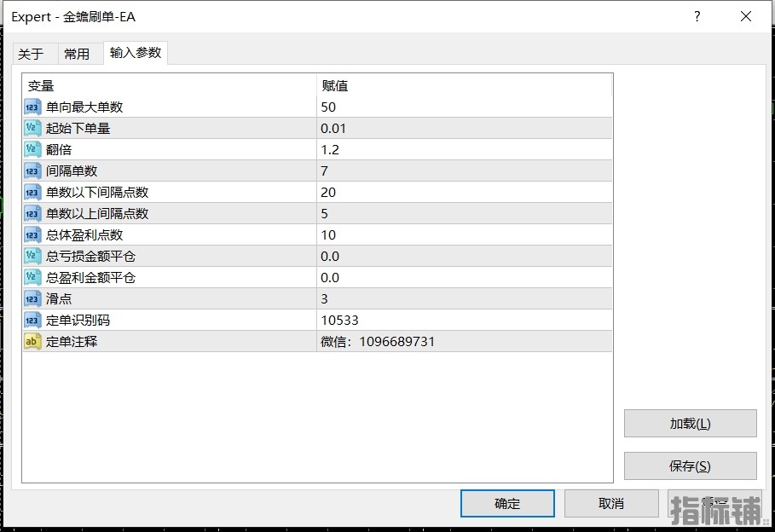Select the 起始下单量 variable name
This screenshot has width=775, height=532.
click(x=78, y=128)
